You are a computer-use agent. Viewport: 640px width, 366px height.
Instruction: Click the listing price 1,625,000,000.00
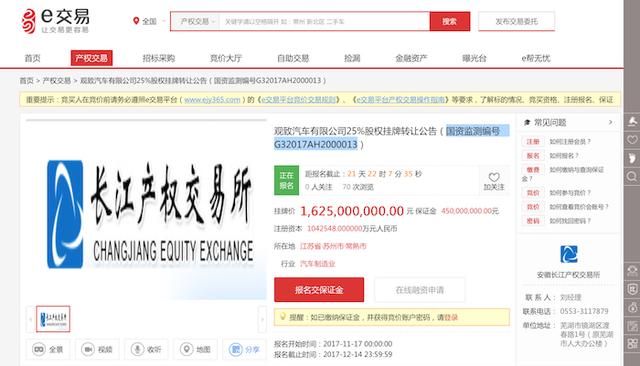352,211
